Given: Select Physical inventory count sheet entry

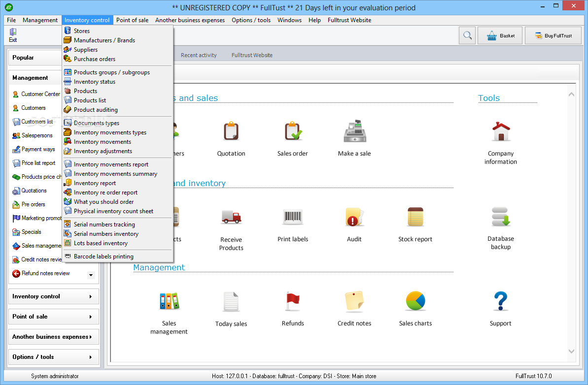Looking at the screenshot, I should [117, 211].
